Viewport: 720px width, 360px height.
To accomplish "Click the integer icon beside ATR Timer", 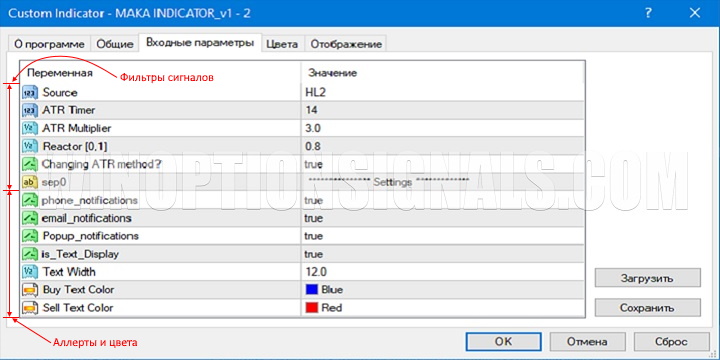I will click(30, 110).
